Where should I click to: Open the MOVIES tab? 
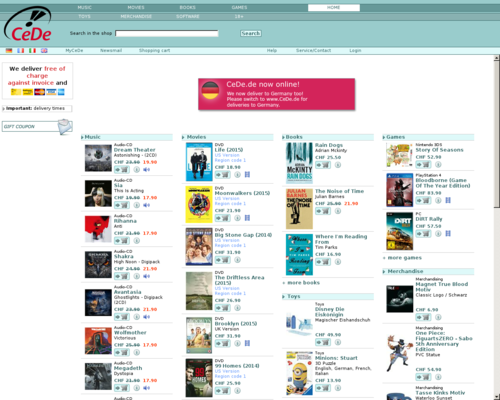coord(136,7)
